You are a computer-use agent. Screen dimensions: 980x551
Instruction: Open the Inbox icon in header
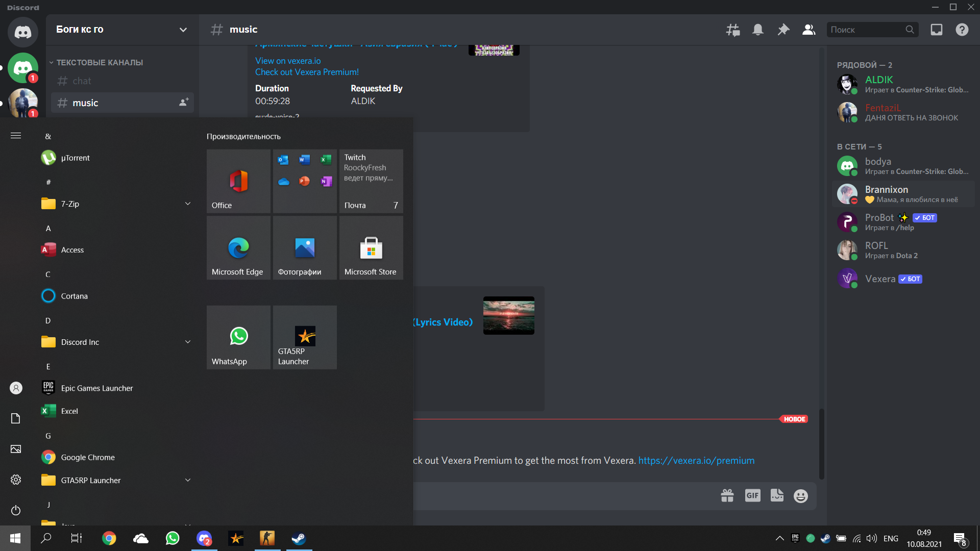(937, 30)
